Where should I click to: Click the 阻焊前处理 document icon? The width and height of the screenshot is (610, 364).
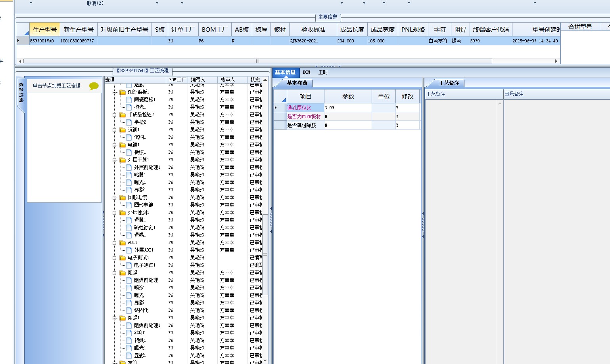[x=129, y=280]
